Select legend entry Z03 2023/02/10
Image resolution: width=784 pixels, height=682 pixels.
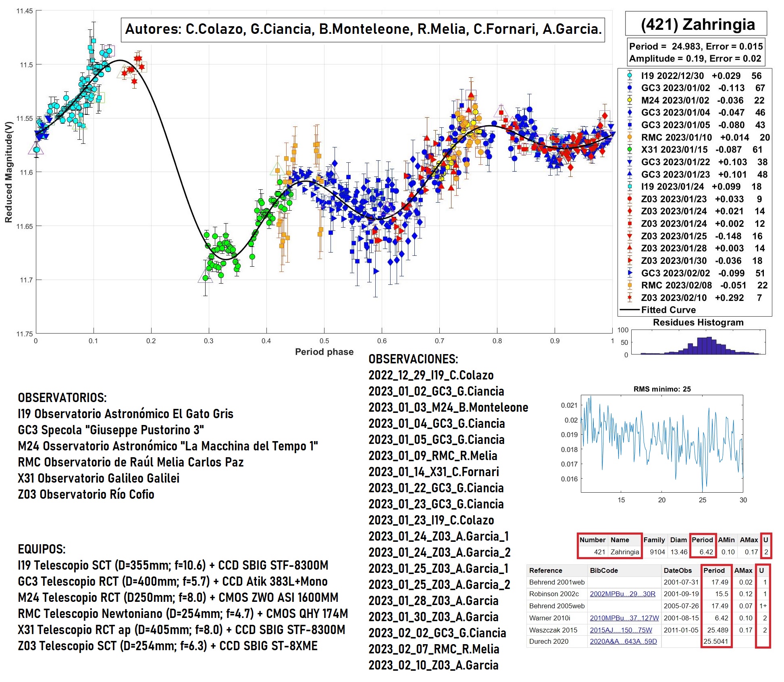point(695,298)
